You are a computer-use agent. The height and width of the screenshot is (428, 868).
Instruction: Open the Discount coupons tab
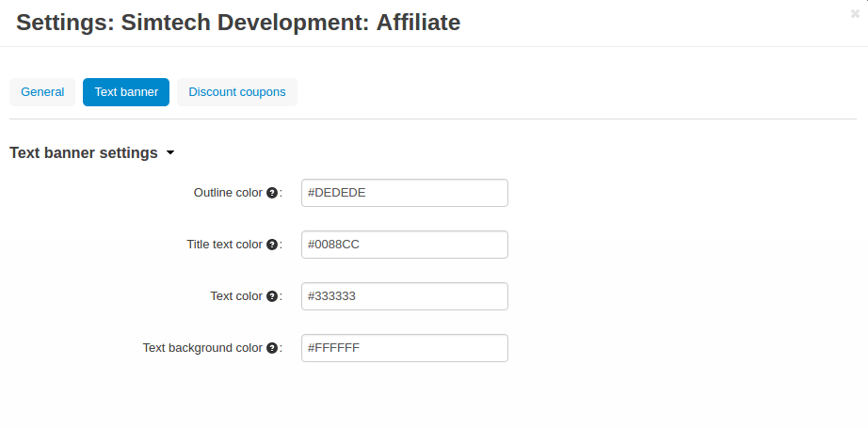pos(237,92)
